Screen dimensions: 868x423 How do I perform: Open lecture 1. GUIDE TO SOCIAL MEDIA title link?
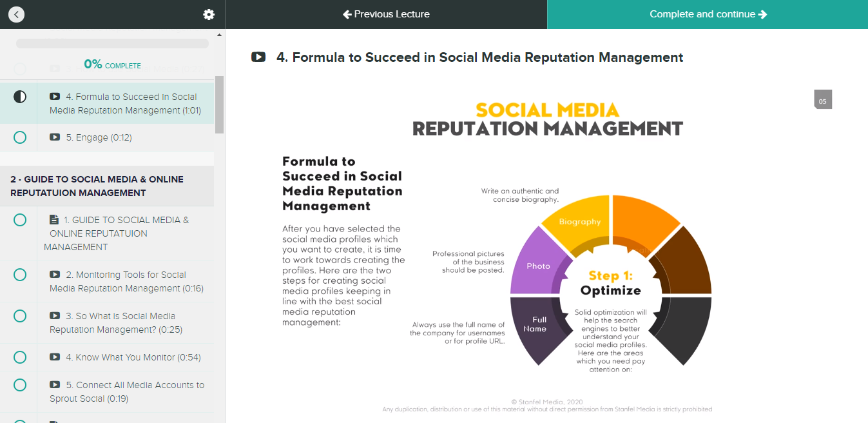pyautogui.click(x=117, y=233)
